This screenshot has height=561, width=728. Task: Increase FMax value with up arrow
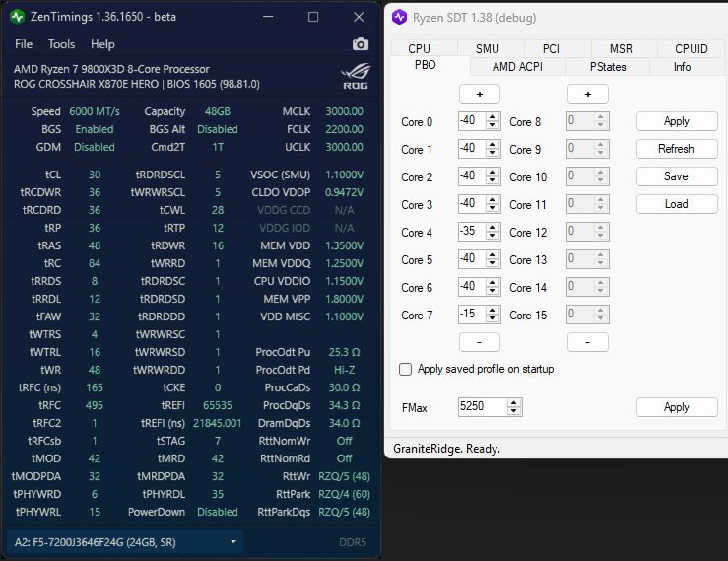click(x=513, y=403)
